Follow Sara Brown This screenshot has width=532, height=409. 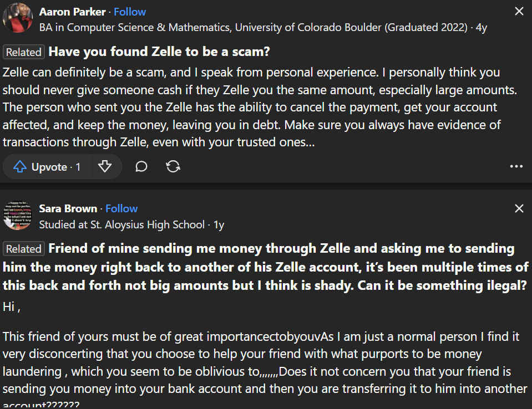(121, 208)
